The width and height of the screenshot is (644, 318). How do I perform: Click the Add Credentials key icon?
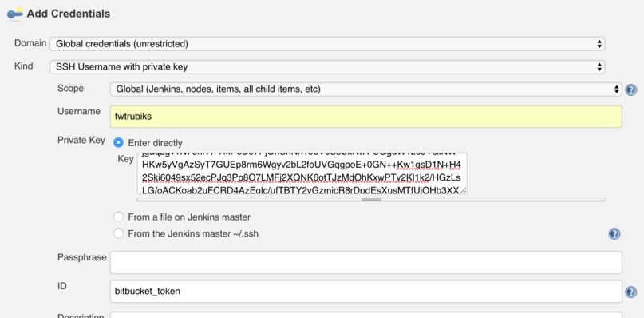(x=15, y=14)
